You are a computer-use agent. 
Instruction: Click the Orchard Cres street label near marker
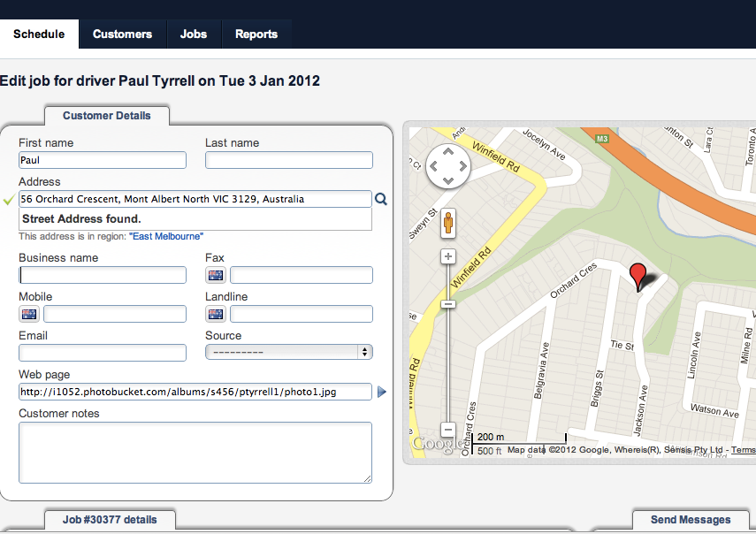point(573,280)
